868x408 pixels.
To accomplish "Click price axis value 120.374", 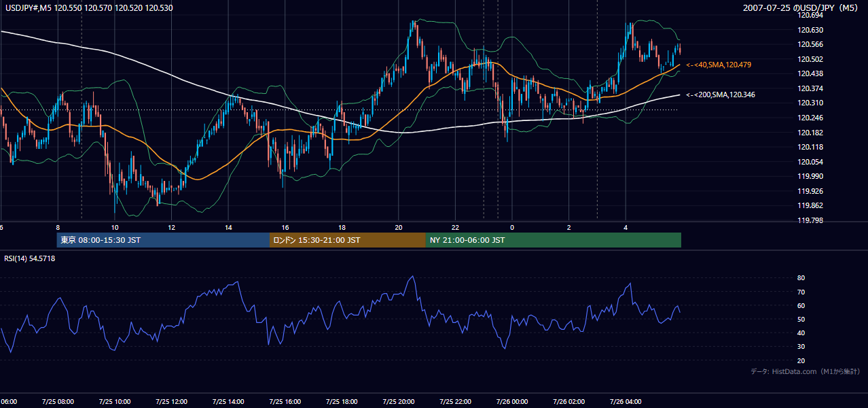I will (810, 88).
